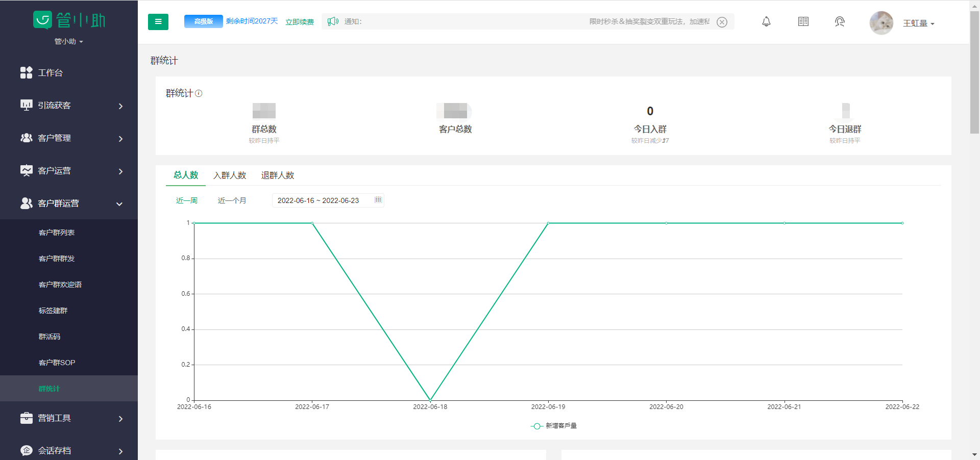Click the scrollbar down arrow
Image resolution: width=980 pixels, height=460 pixels.
click(x=974, y=454)
